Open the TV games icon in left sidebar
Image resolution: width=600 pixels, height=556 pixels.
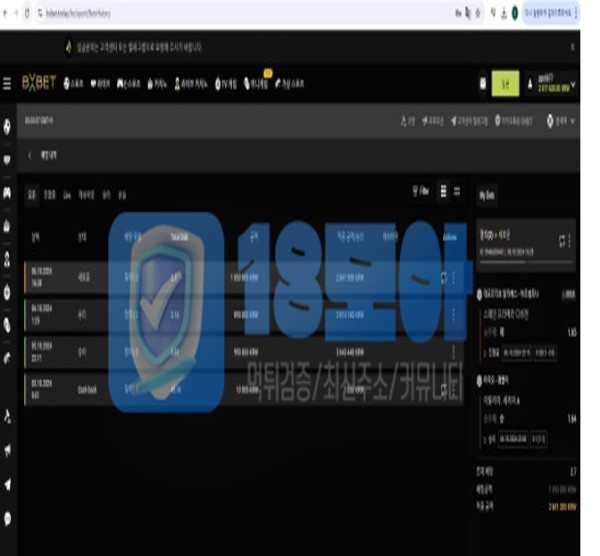[7, 292]
